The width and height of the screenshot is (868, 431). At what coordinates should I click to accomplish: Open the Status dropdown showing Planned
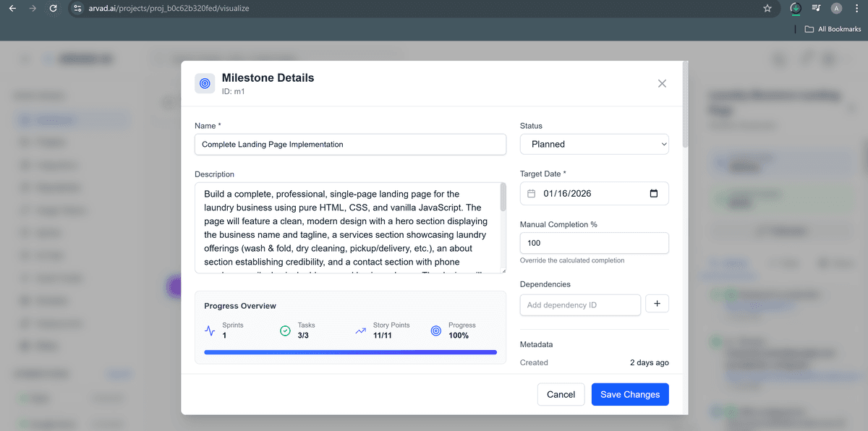tap(594, 144)
